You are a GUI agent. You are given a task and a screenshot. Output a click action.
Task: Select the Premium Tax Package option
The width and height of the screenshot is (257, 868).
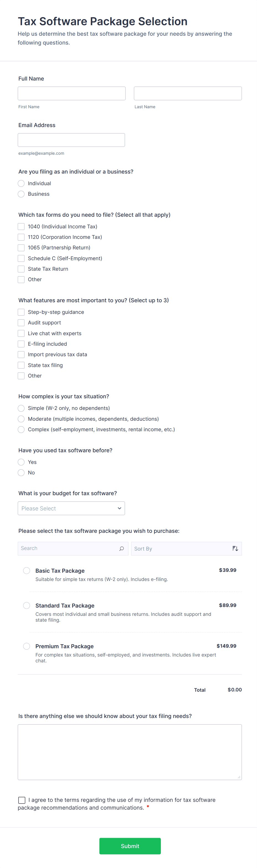27,646
